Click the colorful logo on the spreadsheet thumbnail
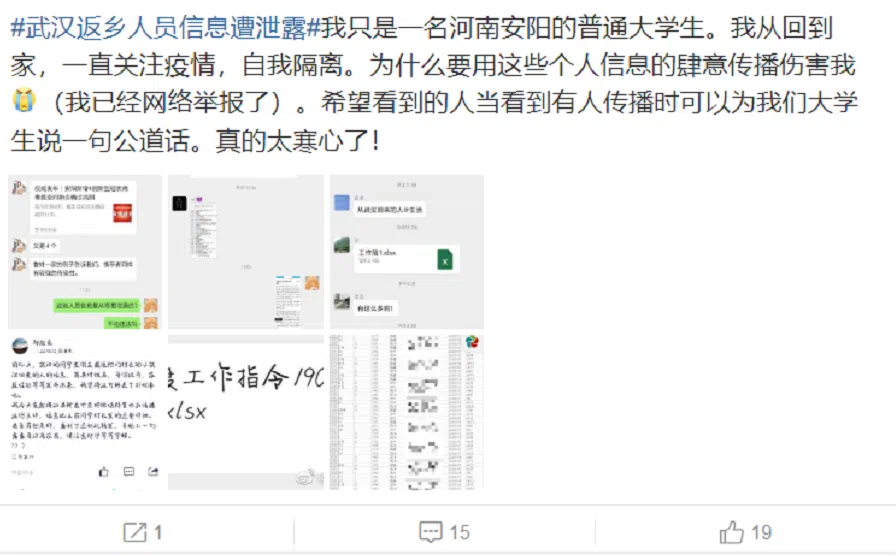896x556 pixels. (x=472, y=342)
